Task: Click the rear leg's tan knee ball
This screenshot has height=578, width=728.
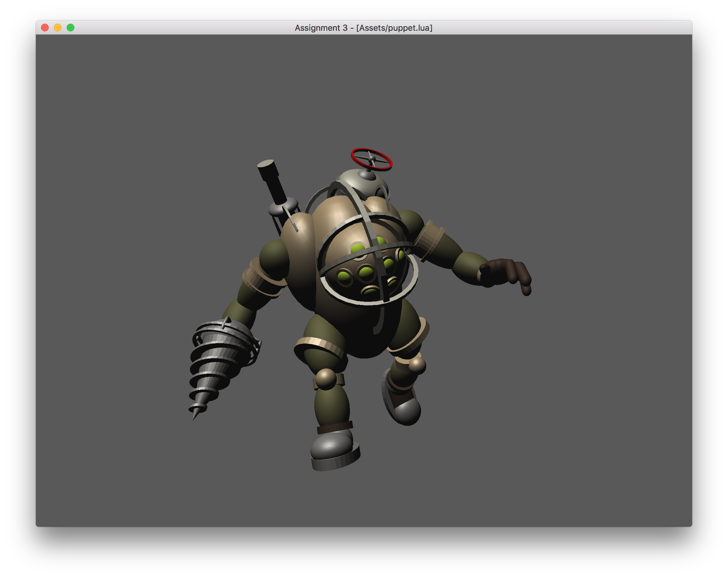Action: click(418, 365)
